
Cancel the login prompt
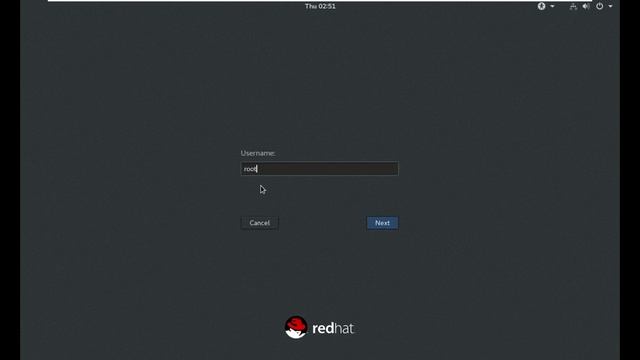(260, 223)
